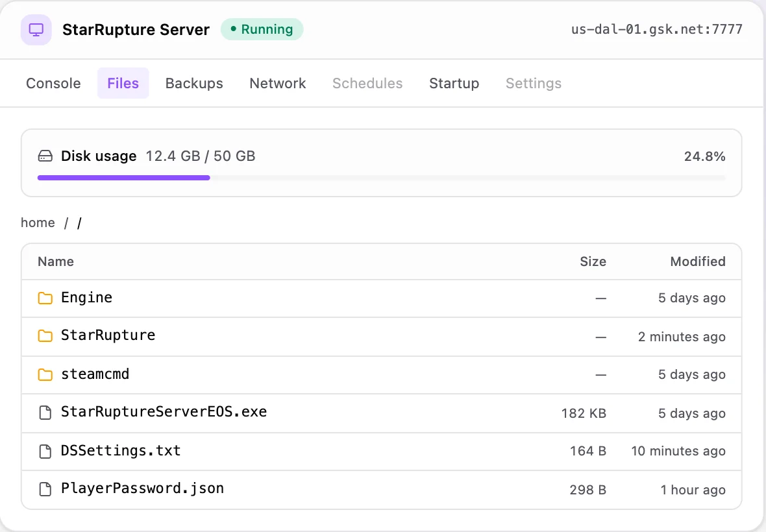Open the Settings tab
766x532 pixels.
point(534,83)
